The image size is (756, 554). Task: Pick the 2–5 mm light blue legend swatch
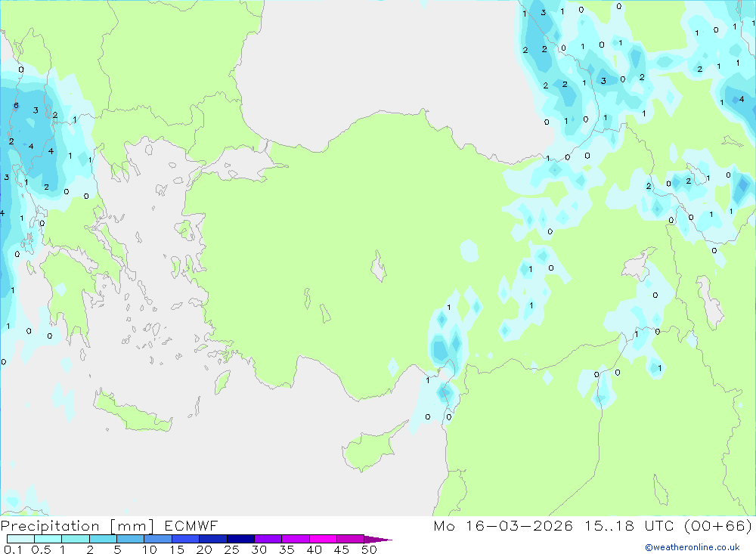click(x=103, y=539)
